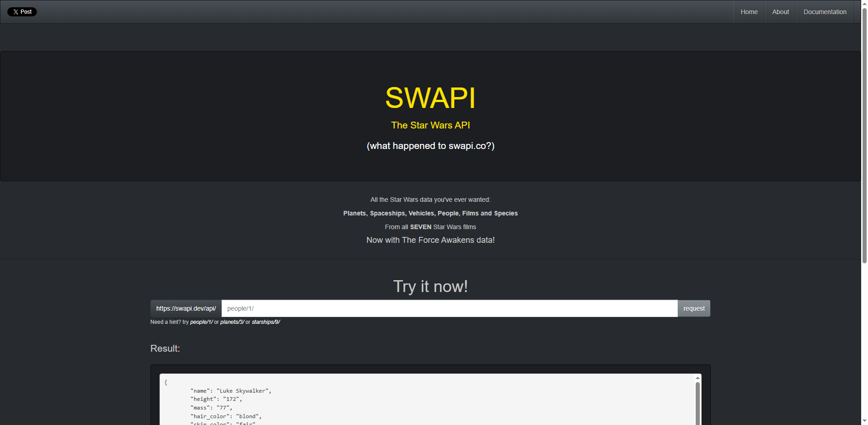Click the people/1/ hint link
Image resolution: width=868 pixels, height=425 pixels.
pos(201,322)
